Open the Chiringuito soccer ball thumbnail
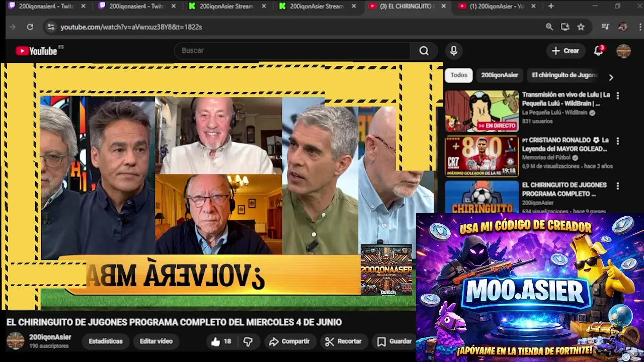Viewport: 644px width, 362px height. 481,197
